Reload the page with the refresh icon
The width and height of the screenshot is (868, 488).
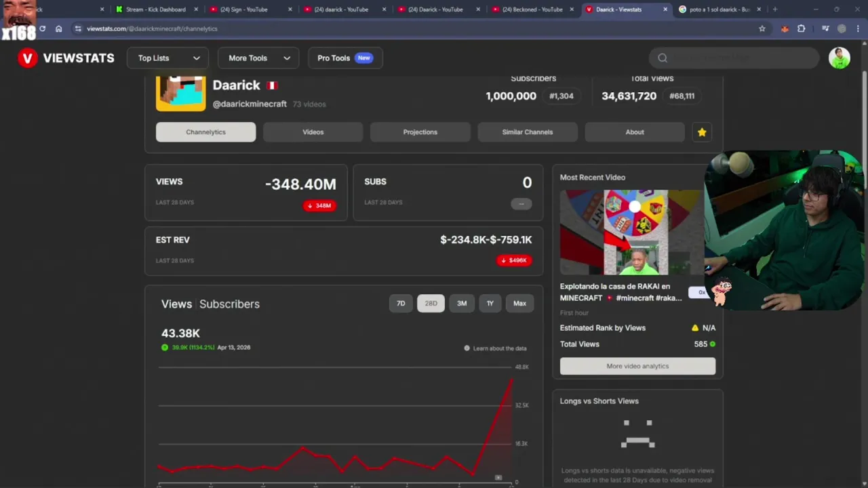42,28
